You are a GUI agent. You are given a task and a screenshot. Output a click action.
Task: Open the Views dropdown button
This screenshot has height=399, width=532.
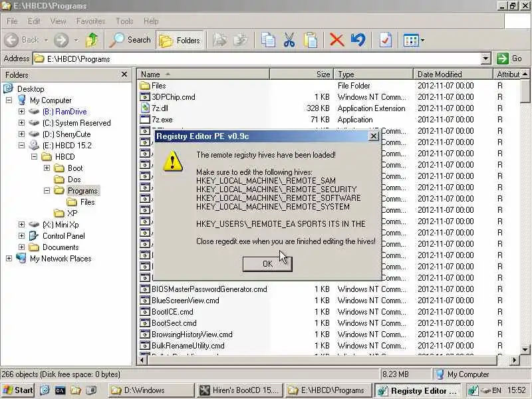tap(414, 41)
